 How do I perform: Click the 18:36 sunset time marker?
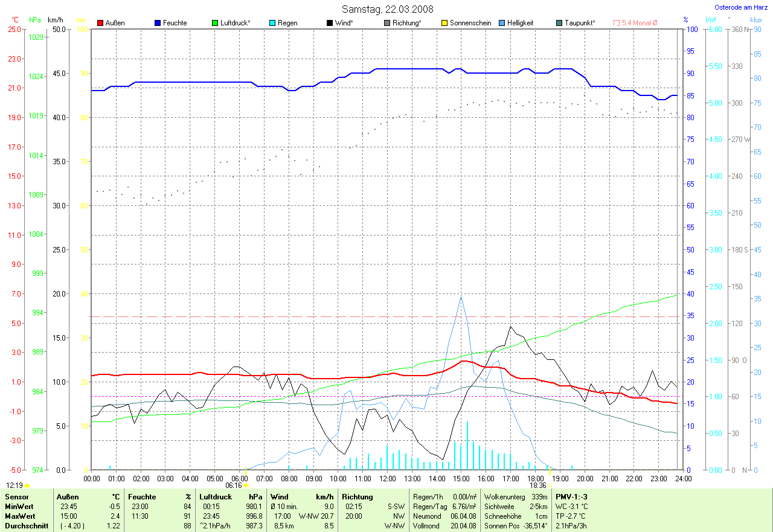coord(537,485)
